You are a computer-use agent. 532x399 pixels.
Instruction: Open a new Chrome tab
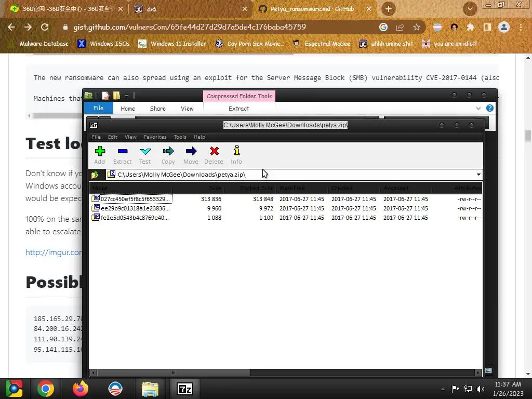tap(389, 9)
